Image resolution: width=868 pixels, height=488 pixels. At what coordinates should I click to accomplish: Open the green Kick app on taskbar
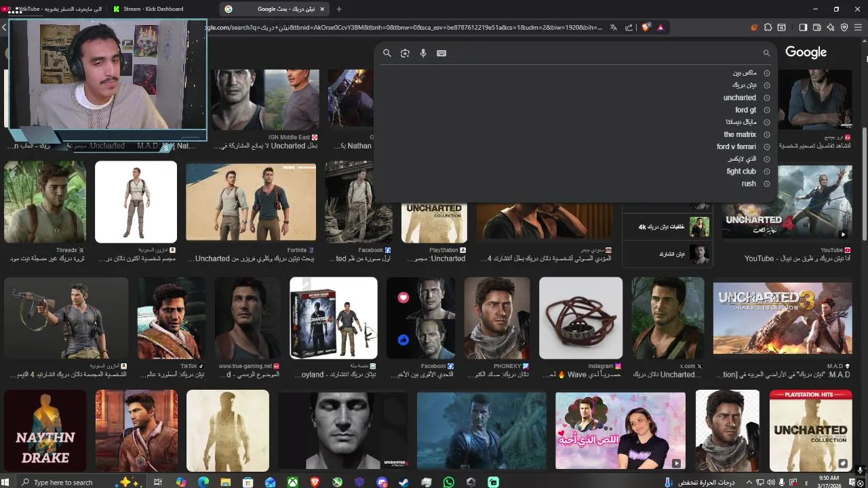point(493,482)
